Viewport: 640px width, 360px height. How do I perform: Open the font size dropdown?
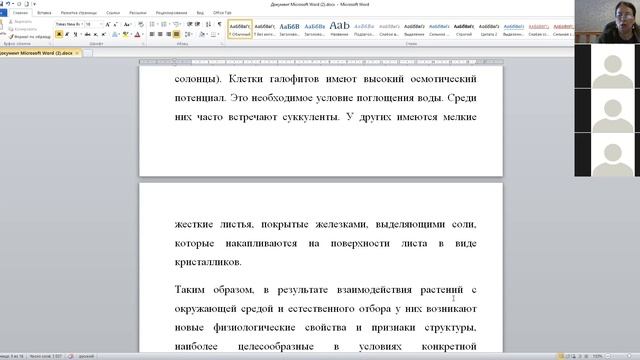click(100, 24)
